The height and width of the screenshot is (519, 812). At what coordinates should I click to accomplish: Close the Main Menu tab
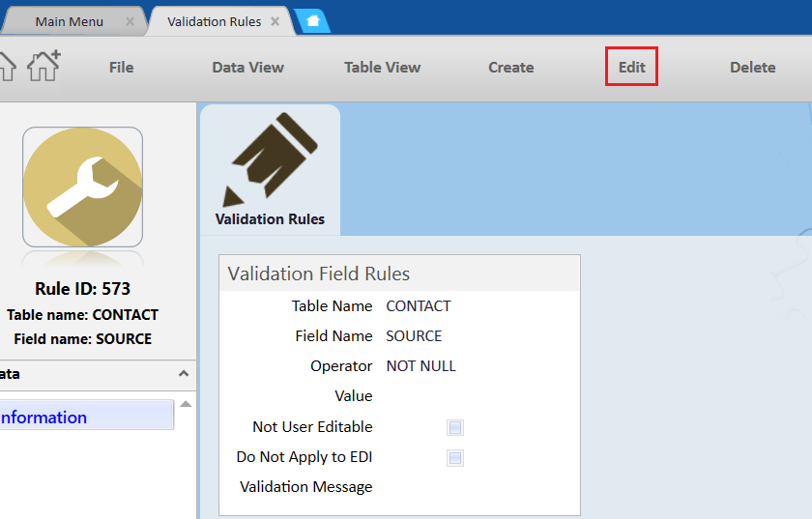pyautogui.click(x=130, y=21)
